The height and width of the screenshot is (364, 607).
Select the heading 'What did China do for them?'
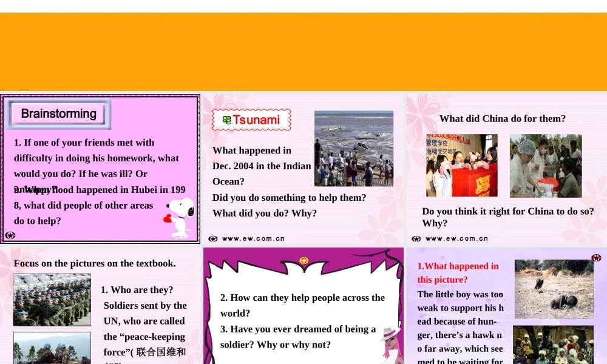pos(503,119)
